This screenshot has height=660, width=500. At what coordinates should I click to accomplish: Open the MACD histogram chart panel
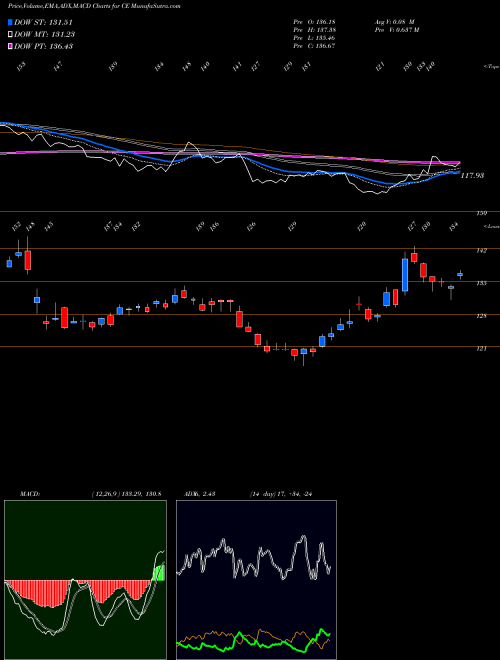[85, 580]
